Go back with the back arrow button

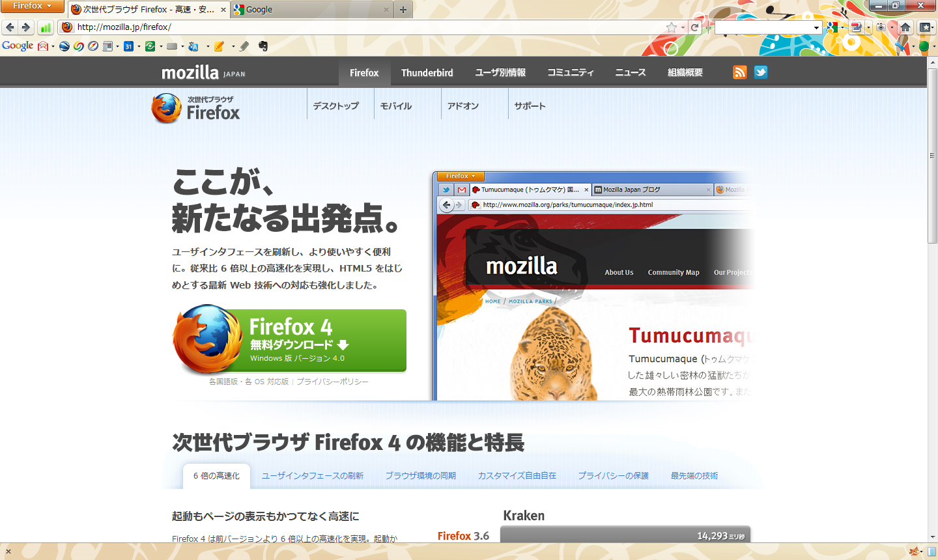[x=10, y=27]
